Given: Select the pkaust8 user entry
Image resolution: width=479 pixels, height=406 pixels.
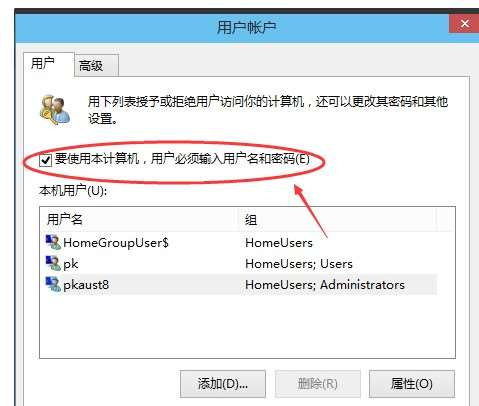Looking at the screenshot, I should pos(86,285).
